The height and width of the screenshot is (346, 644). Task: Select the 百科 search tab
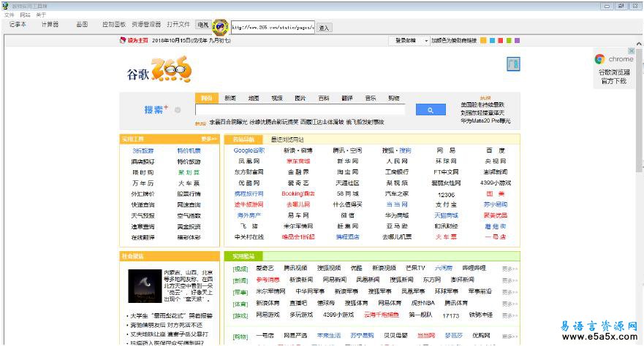pos(324,99)
